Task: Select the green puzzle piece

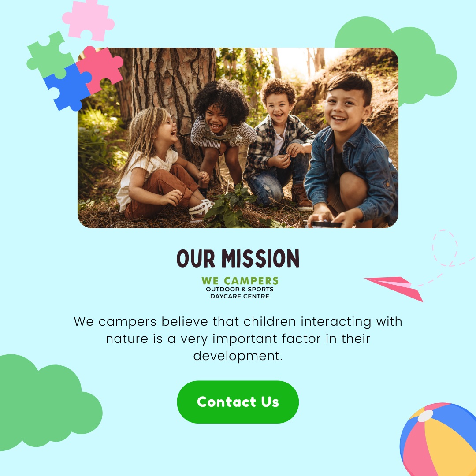Action: tap(50, 55)
